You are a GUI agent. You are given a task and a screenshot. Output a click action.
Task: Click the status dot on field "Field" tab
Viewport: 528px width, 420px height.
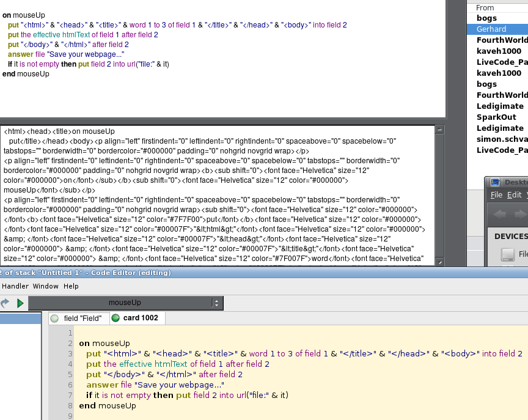54,319
